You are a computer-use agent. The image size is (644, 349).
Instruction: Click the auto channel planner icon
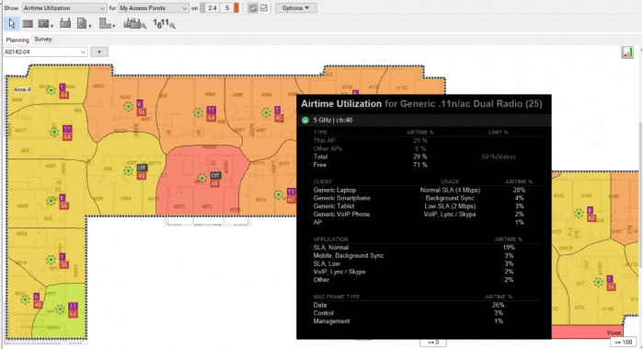pyautogui.click(x=164, y=24)
